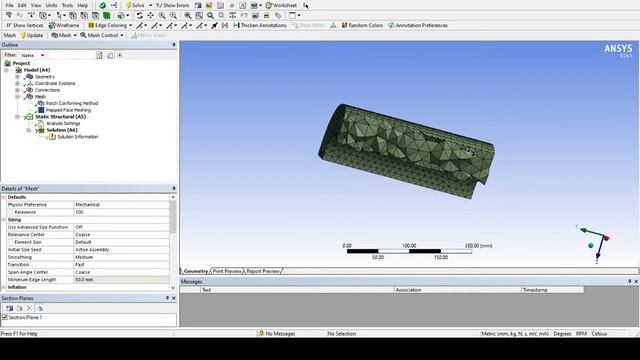Click the green checkmark icon beside Help
Viewport: 640px width, 360px height.
click(102, 5)
